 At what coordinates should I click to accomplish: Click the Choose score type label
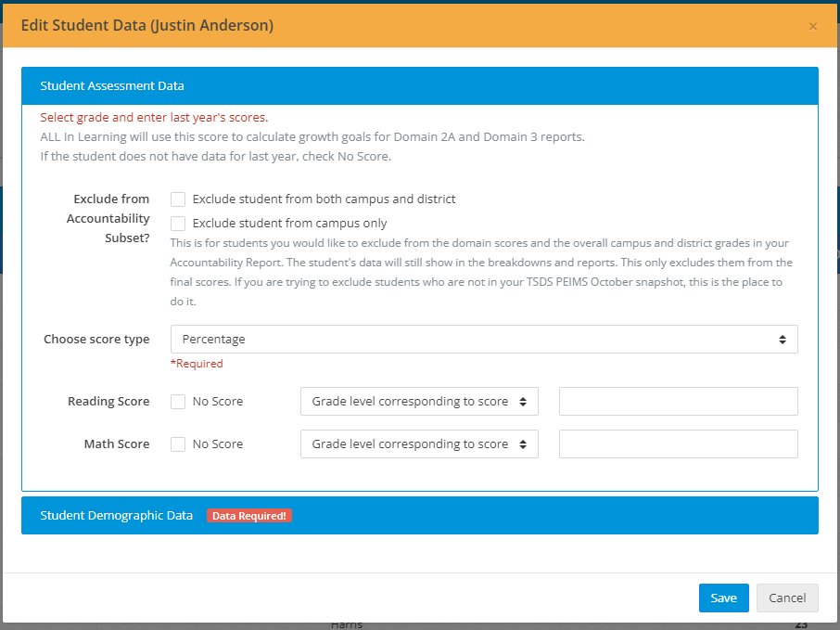96,340
